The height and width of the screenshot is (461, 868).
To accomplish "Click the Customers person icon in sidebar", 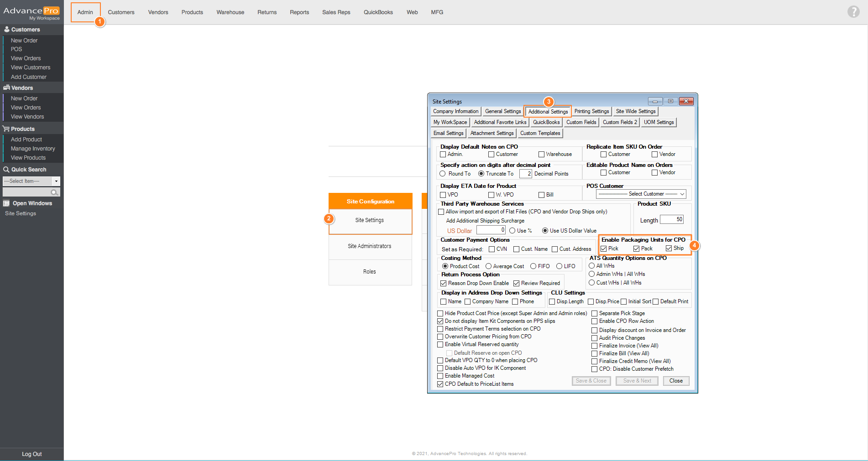I will (x=6, y=29).
